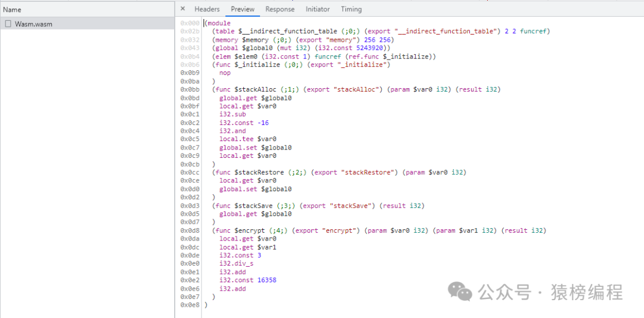Click the 0x0d8 address offset
The height and width of the screenshot is (318, 644).
(x=190, y=230)
